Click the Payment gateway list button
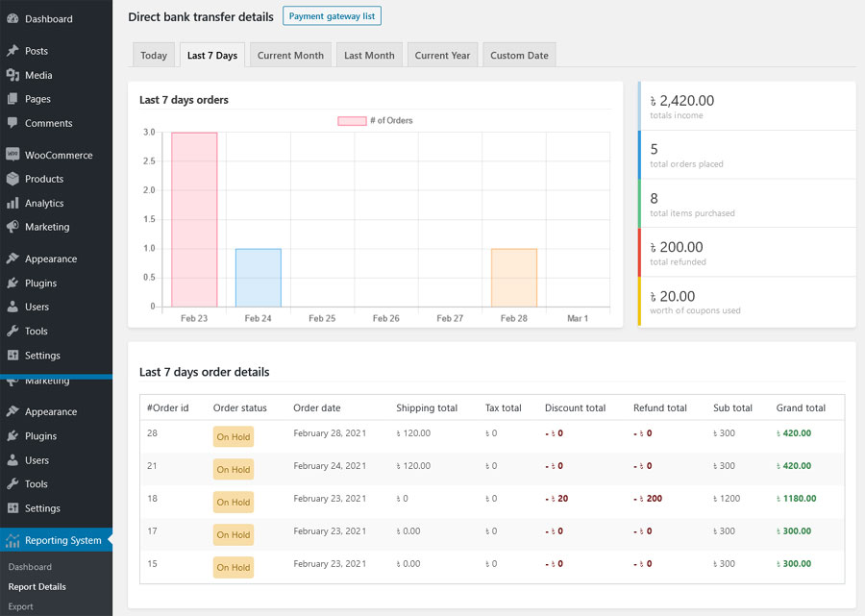865x616 pixels. click(332, 16)
